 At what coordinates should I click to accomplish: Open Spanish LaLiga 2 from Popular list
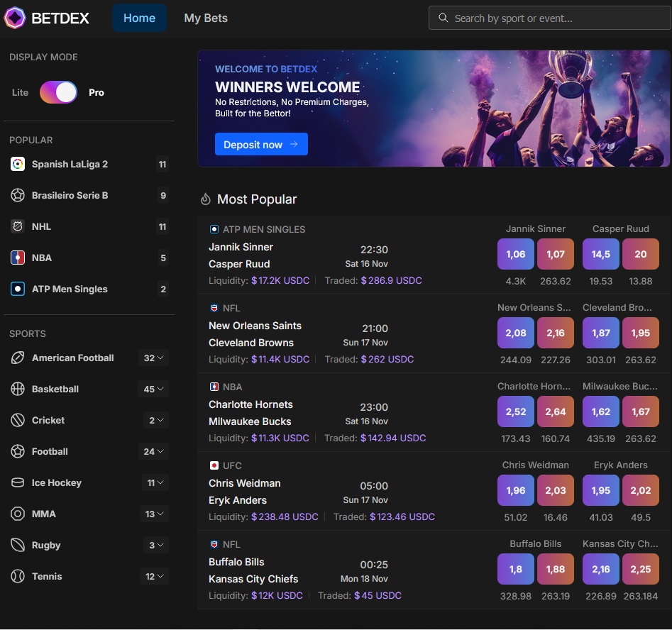pos(89,164)
